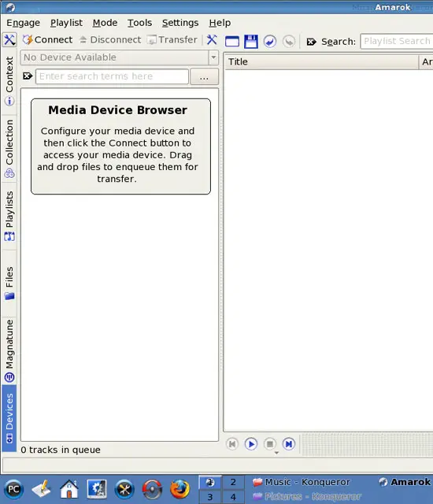This screenshot has height=504, width=433.
Task: Click the Amarok title bar icon
Action: point(10,7)
